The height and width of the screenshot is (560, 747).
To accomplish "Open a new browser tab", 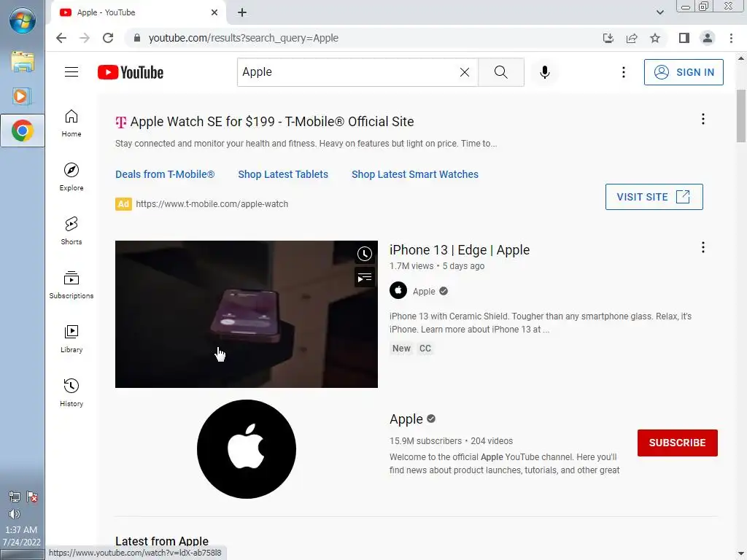I will point(242,12).
